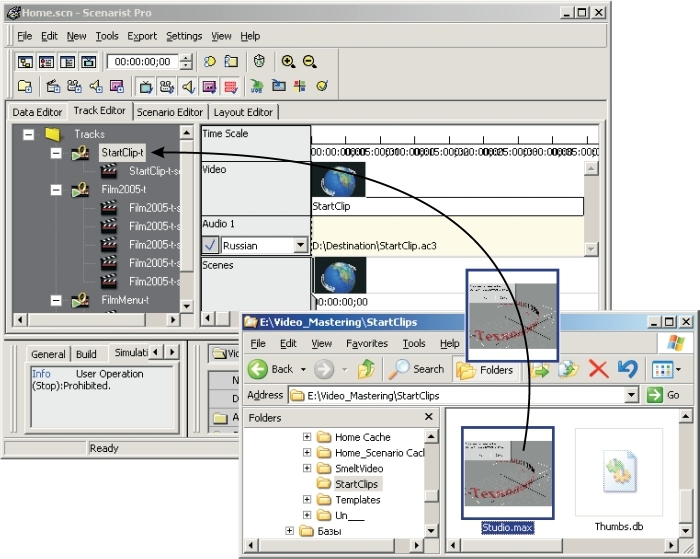Switch to the Scenario Editor tab
The width and height of the screenshot is (700, 559).
pyautogui.click(x=169, y=112)
